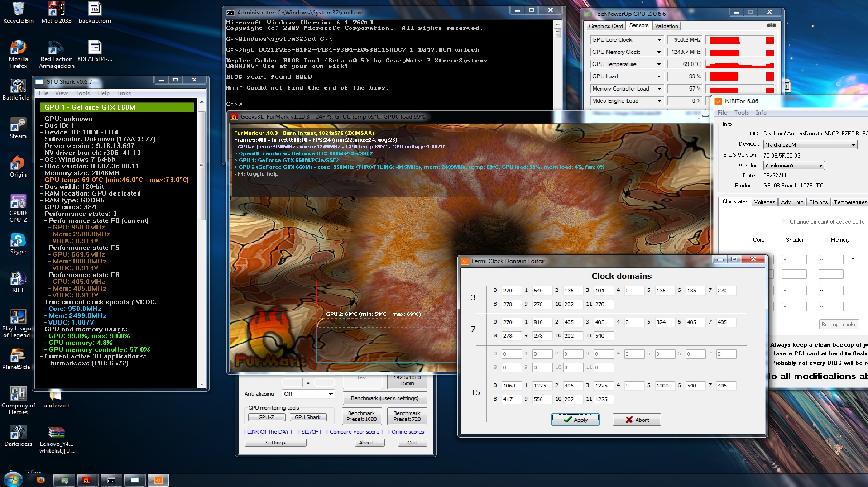The image size is (868, 487).
Task: Open GPU Shark File menu
Action: [43, 93]
